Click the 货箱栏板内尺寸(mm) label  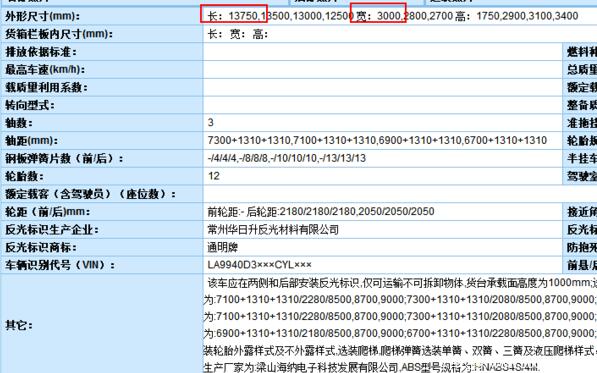tap(59, 34)
